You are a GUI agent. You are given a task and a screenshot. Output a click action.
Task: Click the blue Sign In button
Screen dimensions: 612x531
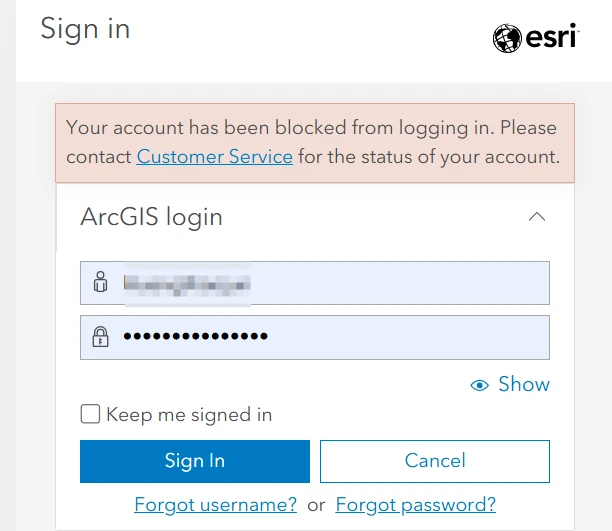click(x=195, y=461)
